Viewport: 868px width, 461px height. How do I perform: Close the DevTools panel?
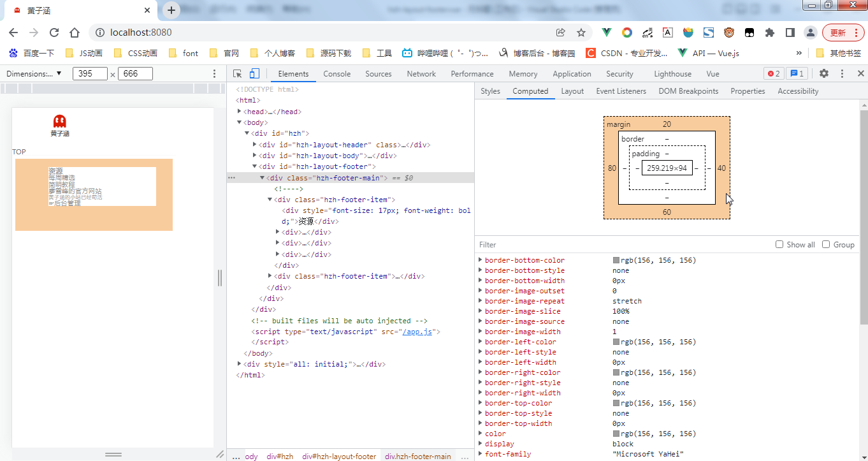pyautogui.click(x=860, y=73)
